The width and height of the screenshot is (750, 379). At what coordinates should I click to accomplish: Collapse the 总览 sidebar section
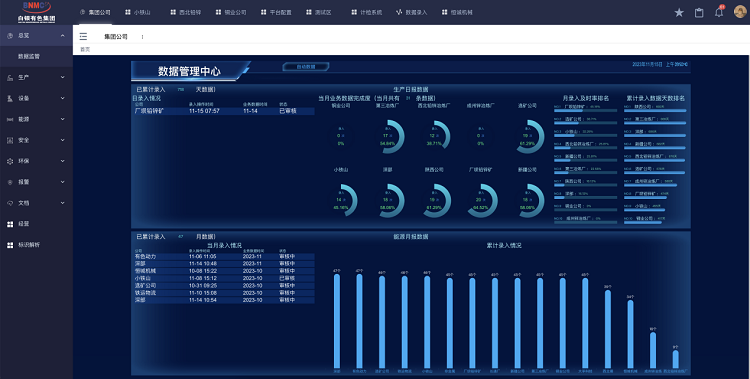[63, 36]
